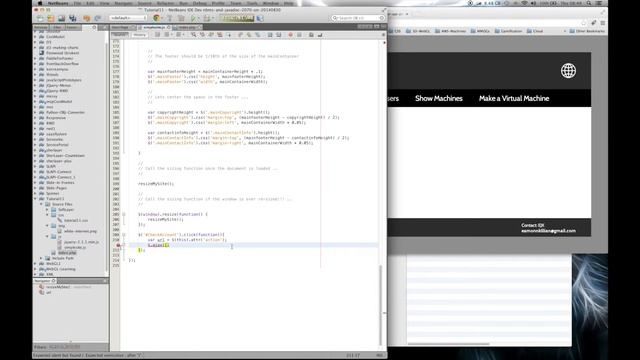The height and width of the screenshot is (360, 640).
Task: Collapse the Tutorial11 project node
Action: pyautogui.click(x=36, y=199)
